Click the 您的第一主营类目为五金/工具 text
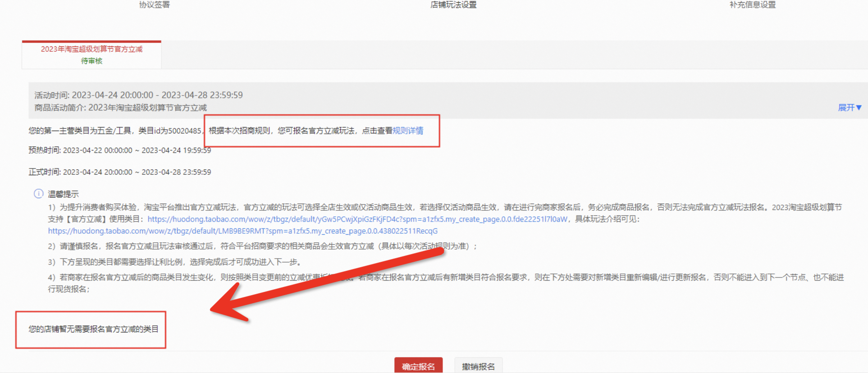Screen dimensions: 868x373 click(81, 131)
